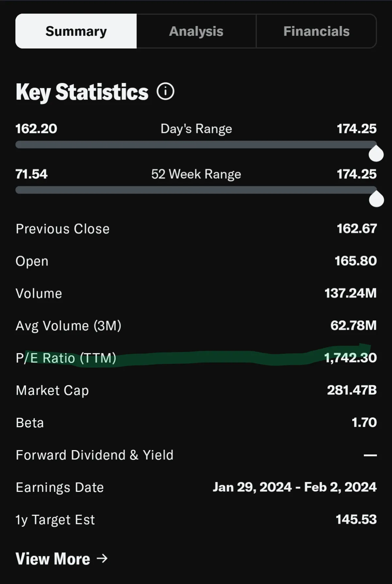Open the Financials tab
Screen dimensions: 392x584
(x=316, y=31)
